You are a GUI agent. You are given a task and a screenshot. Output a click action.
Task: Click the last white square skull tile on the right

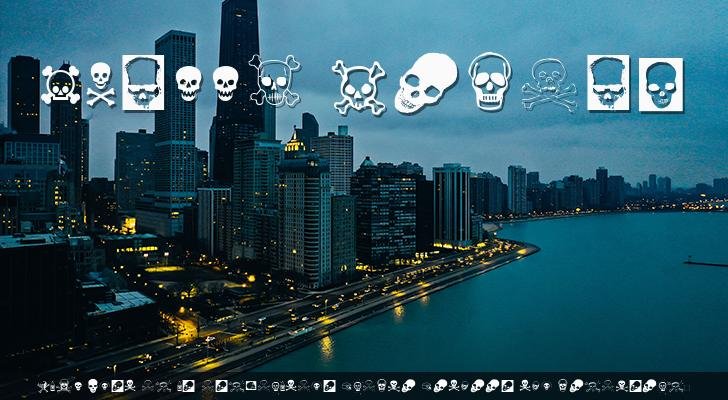coord(660,84)
